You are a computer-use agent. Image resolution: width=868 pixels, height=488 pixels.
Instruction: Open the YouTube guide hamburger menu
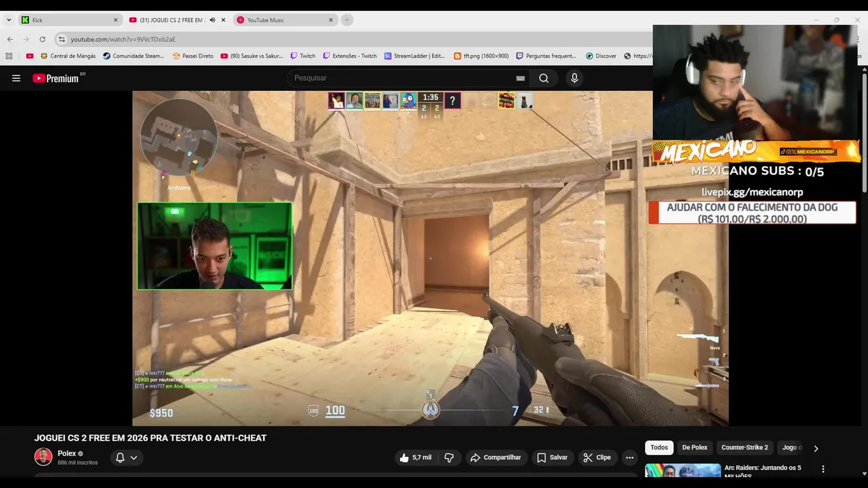16,78
